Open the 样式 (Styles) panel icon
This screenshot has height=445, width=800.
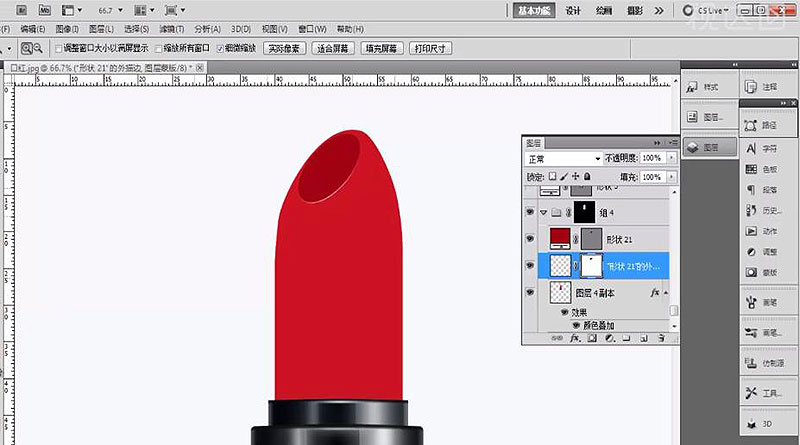pos(691,87)
